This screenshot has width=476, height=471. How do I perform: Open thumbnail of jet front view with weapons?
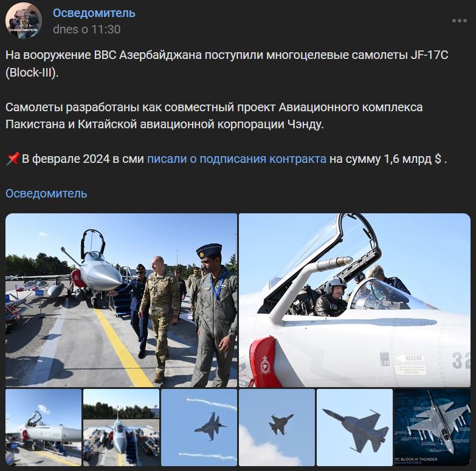pos(121,427)
